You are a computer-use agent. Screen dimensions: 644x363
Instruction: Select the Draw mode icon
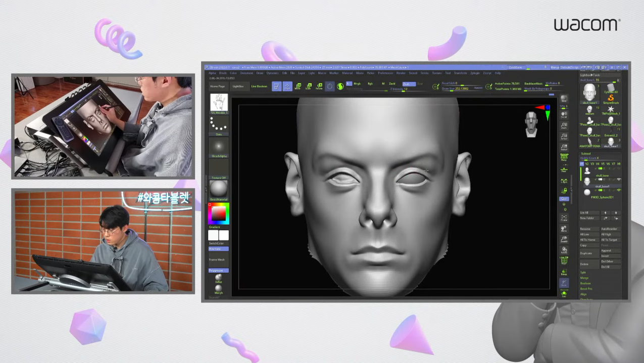tap(287, 86)
